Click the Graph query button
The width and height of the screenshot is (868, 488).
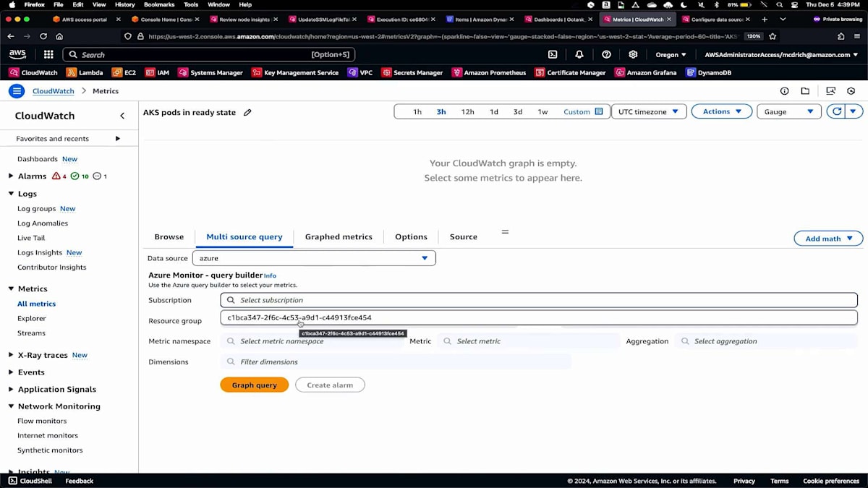254,385
